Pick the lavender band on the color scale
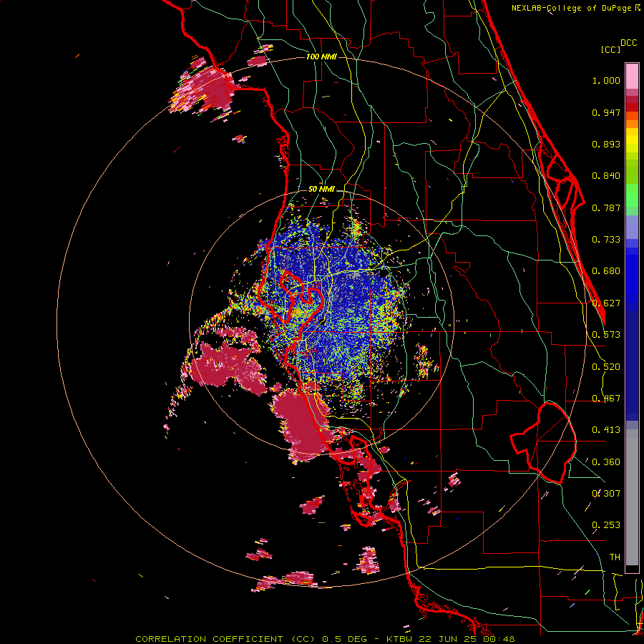644x644 pixels. [x=632, y=228]
